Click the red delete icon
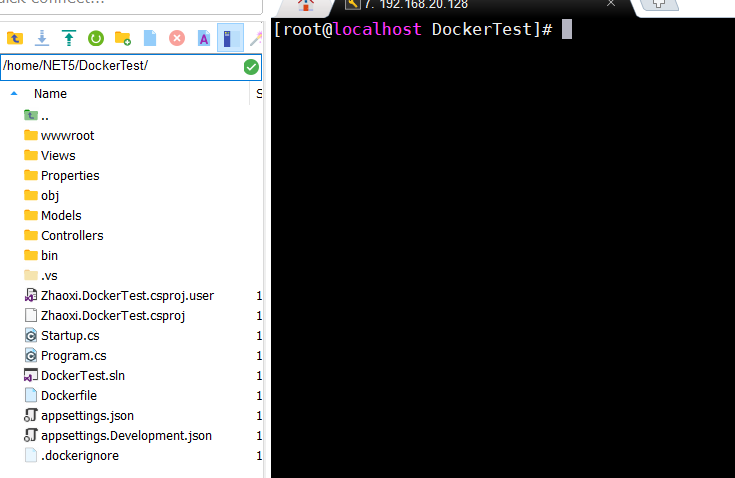Viewport: 735px width, 478px height. pos(177,38)
